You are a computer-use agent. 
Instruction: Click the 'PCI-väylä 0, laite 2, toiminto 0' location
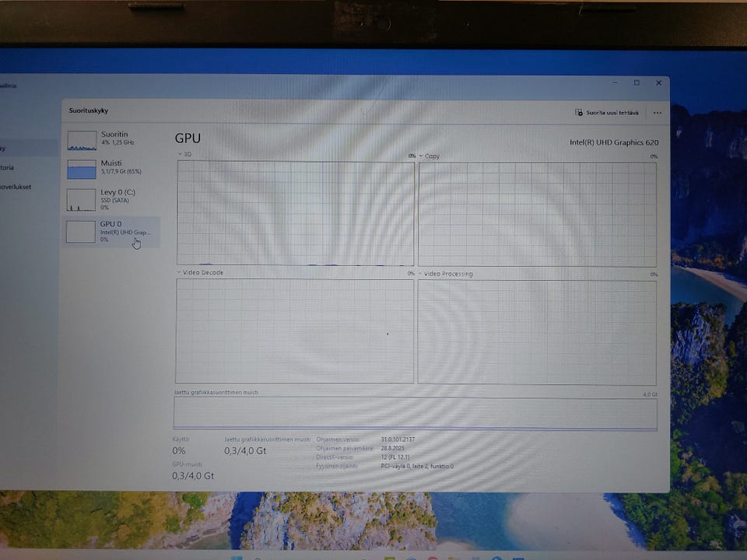[417, 466]
